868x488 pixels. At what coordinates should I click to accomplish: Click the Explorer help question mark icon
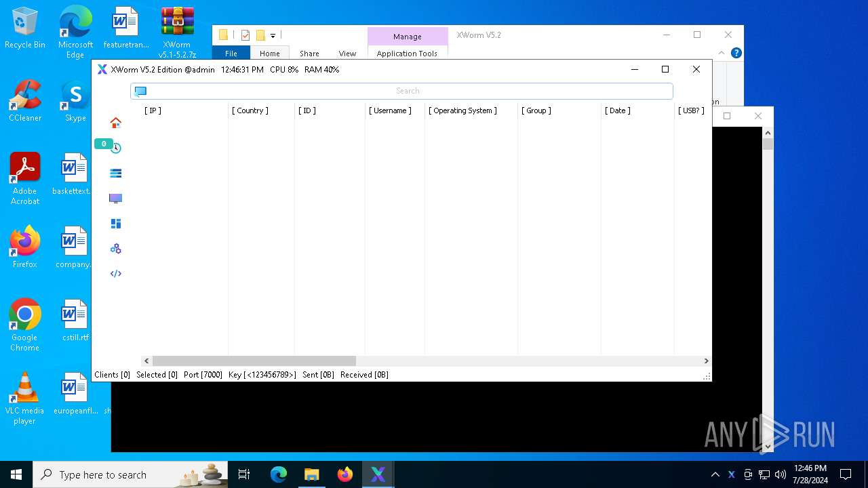pos(736,53)
